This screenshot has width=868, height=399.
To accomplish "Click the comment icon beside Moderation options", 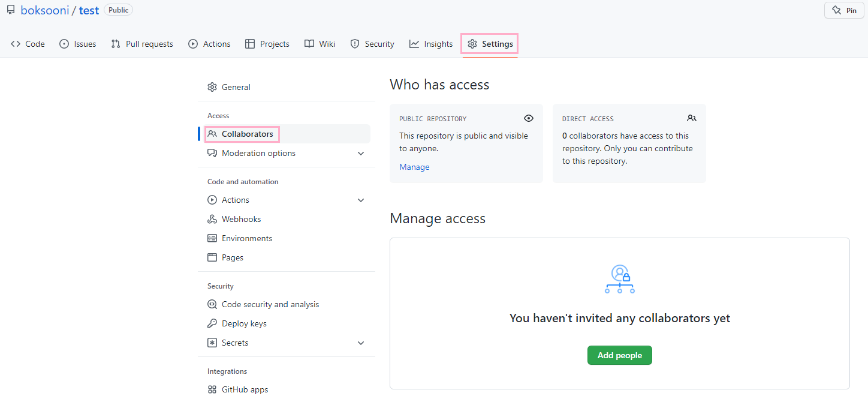I will point(212,153).
